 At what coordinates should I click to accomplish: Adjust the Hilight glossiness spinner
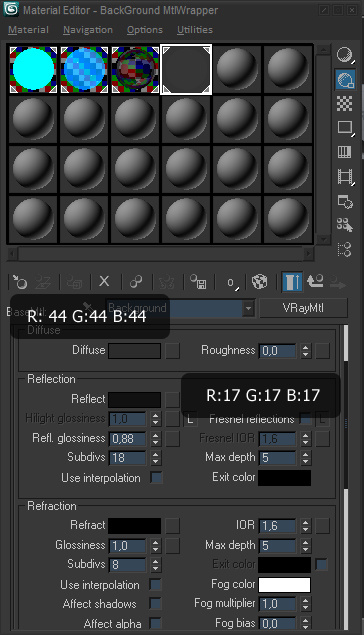click(x=155, y=419)
